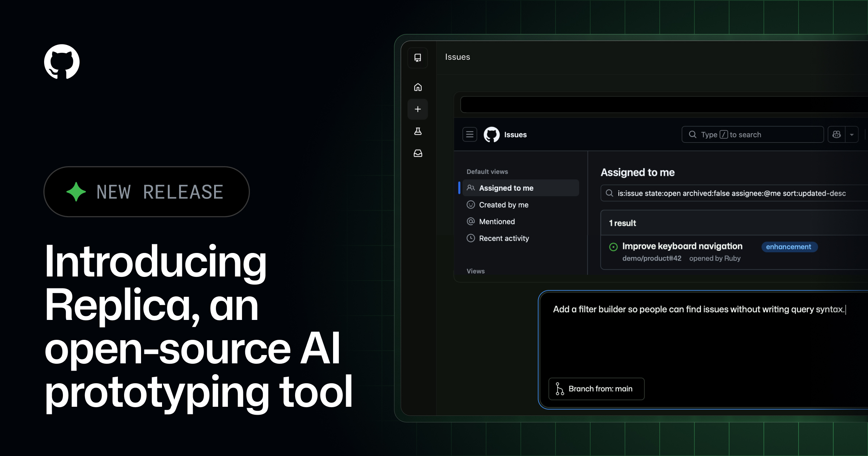
Task: Open 'Improve keyboard navigation' issue
Action: point(682,246)
